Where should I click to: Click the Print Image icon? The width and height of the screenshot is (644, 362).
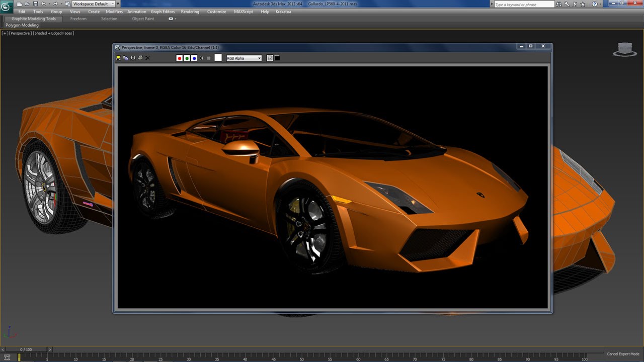pyautogui.click(x=140, y=58)
